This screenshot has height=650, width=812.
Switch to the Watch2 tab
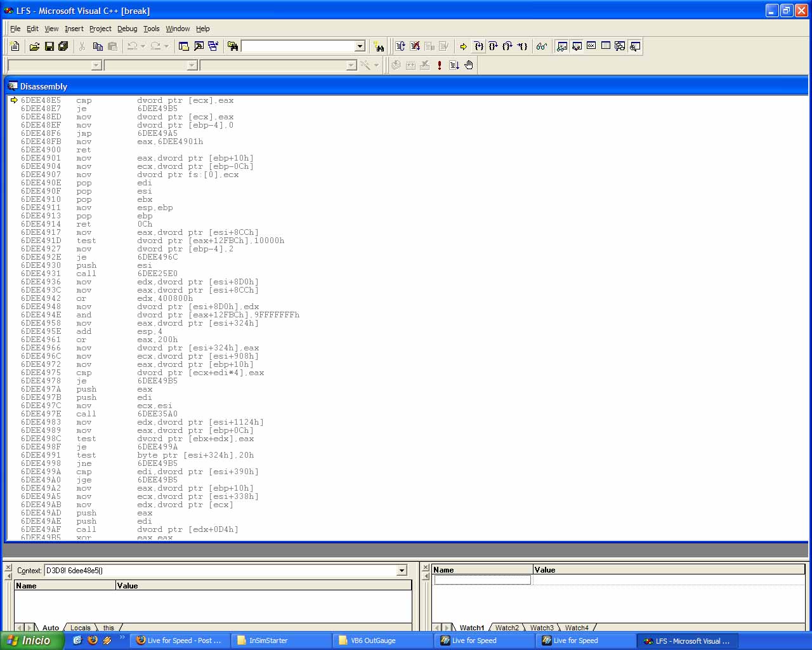pyautogui.click(x=507, y=628)
